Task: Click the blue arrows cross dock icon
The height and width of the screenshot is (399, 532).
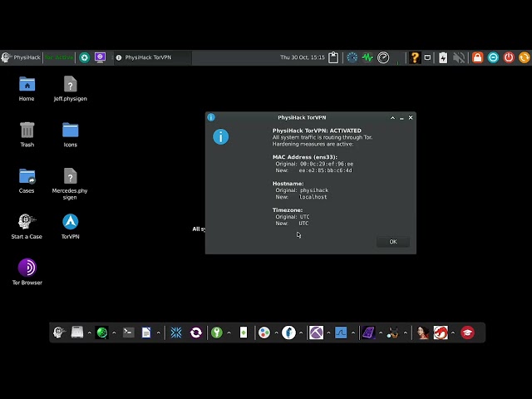Action: (x=176, y=332)
